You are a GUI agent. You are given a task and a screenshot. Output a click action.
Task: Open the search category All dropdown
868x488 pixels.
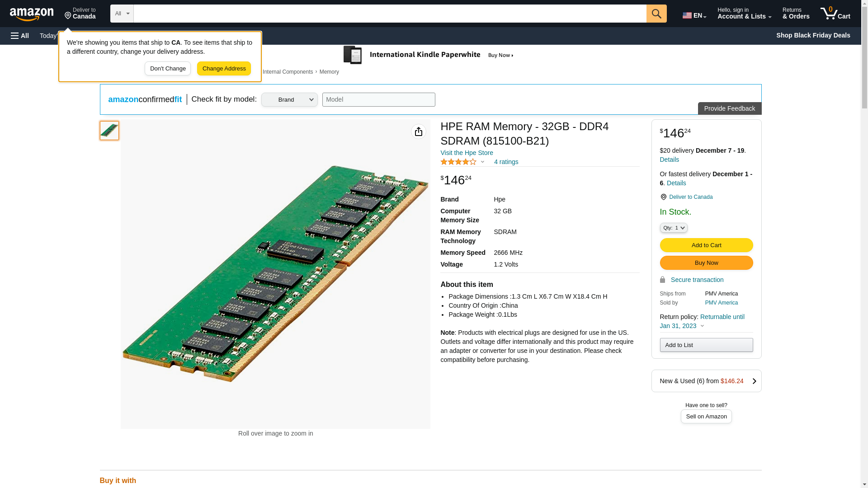coord(122,14)
